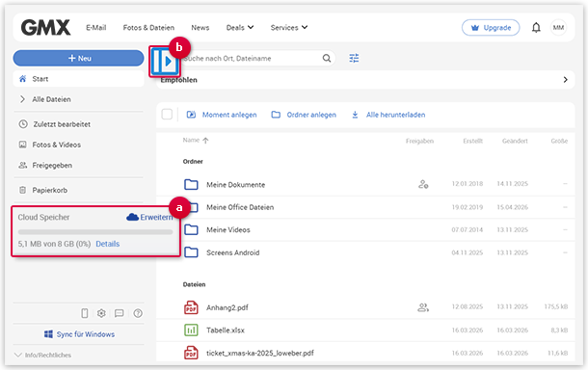Open the feedback chat icon
The height and width of the screenshot is (370, 588).
[119, 313]
